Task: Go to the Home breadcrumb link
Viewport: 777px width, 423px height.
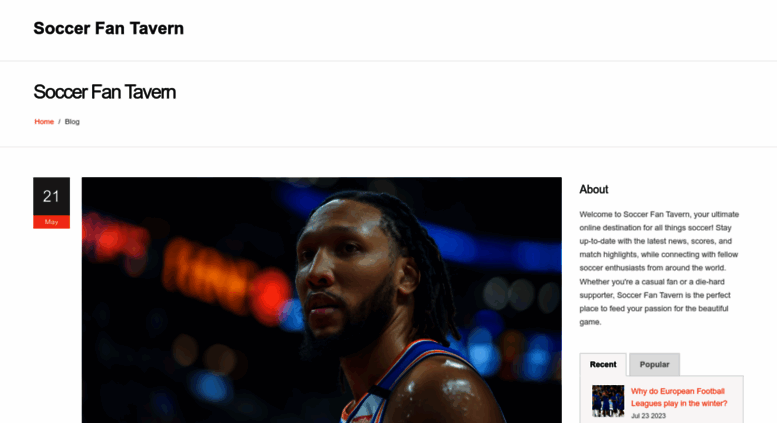Action: [x=44, y=121]
